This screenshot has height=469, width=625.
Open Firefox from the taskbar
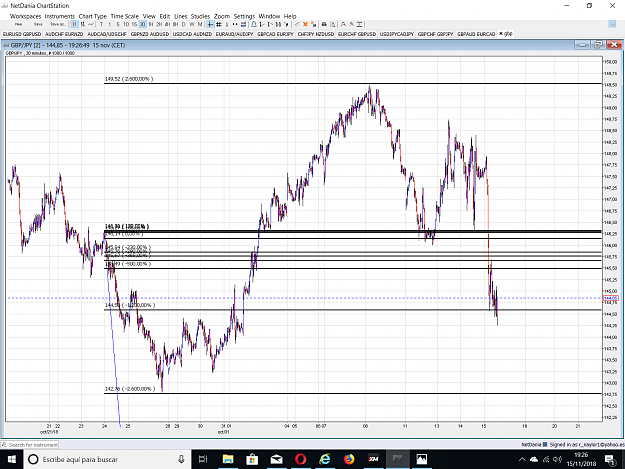349,459
